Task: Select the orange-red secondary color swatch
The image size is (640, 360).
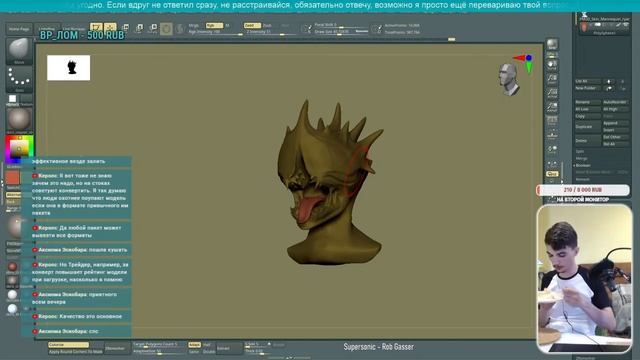Action: 12,178
